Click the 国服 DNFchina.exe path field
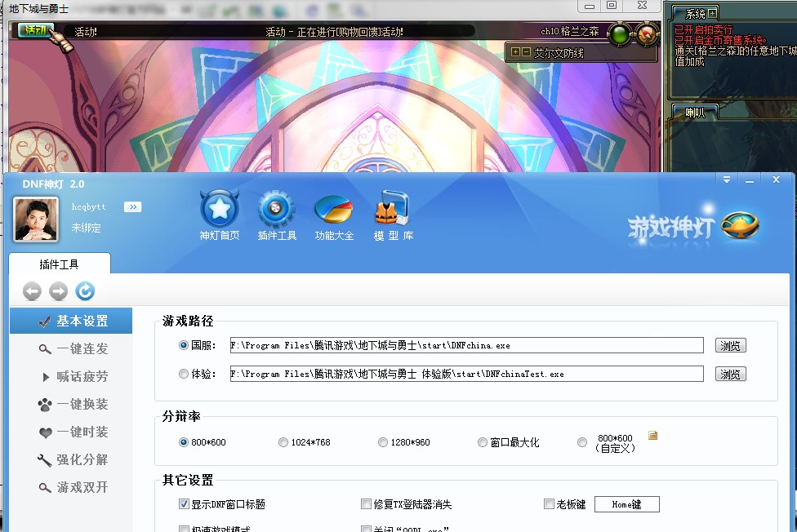Screen dimensions: 797x532 [x=466, y=345]
